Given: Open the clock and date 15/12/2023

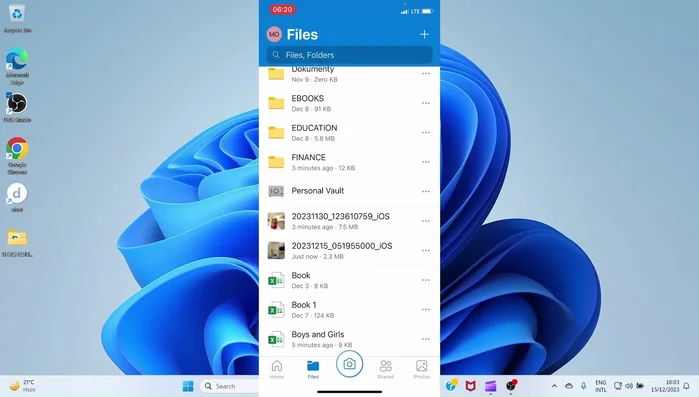Looking at the screenshot, I should [x=665, y=386].
